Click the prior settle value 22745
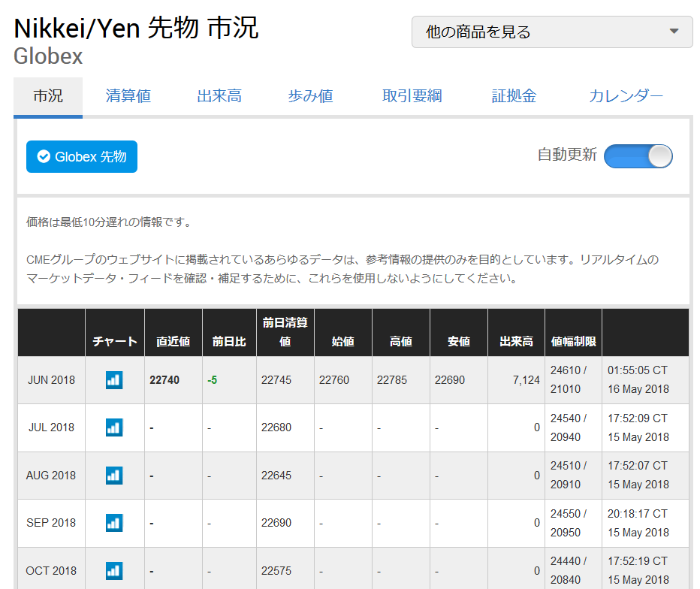The width and height of the screenshot is (700, 589). point(276,380)
